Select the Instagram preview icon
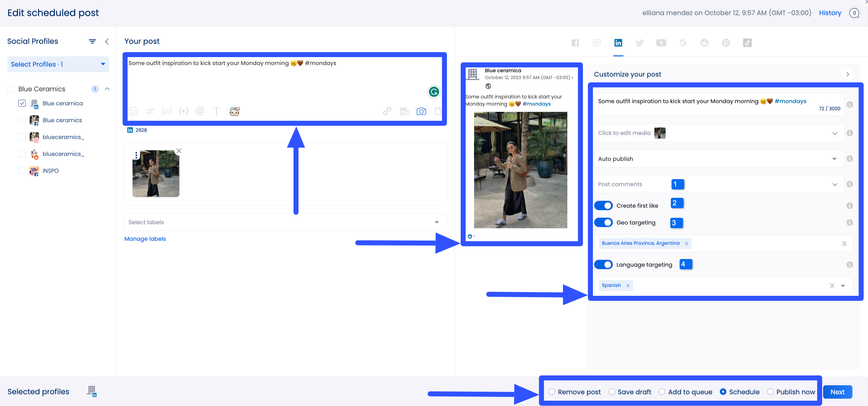Image resolution: width=868 pixels, height=406 pixels. (597, 43)
